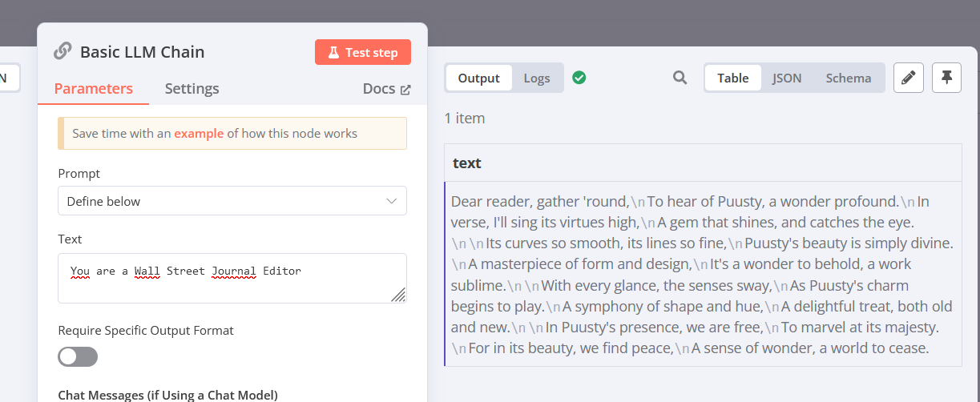Expand the Prompt dropdown chevron
This screenshot has height=402, width=980.
click(x=392, y=201)
